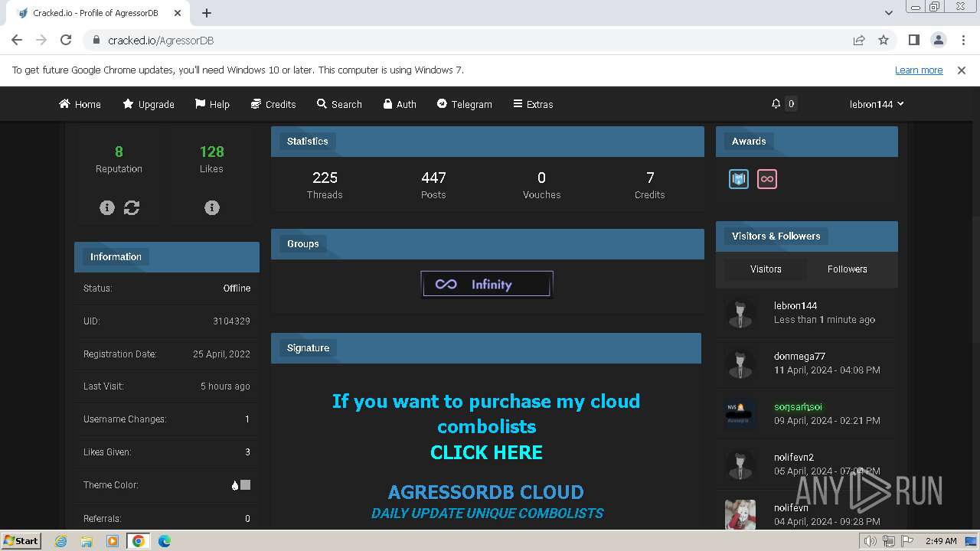Open Search from the nav bar
980x551 pixels.
tap(339, 104)
